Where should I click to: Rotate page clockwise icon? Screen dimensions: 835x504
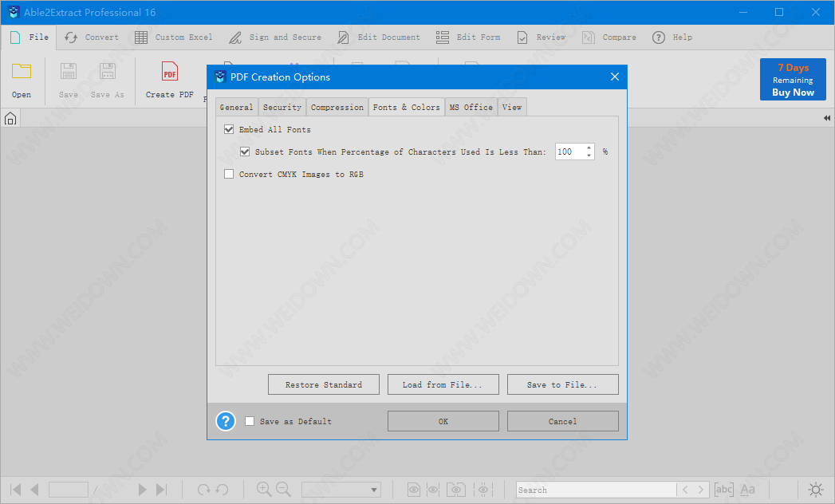tap(203, 489)
